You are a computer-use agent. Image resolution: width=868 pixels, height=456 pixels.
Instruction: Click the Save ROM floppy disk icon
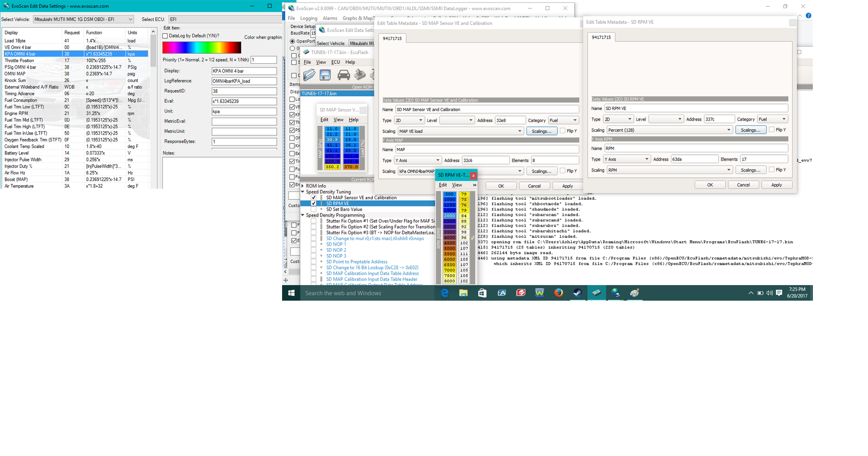coord(325,75)
